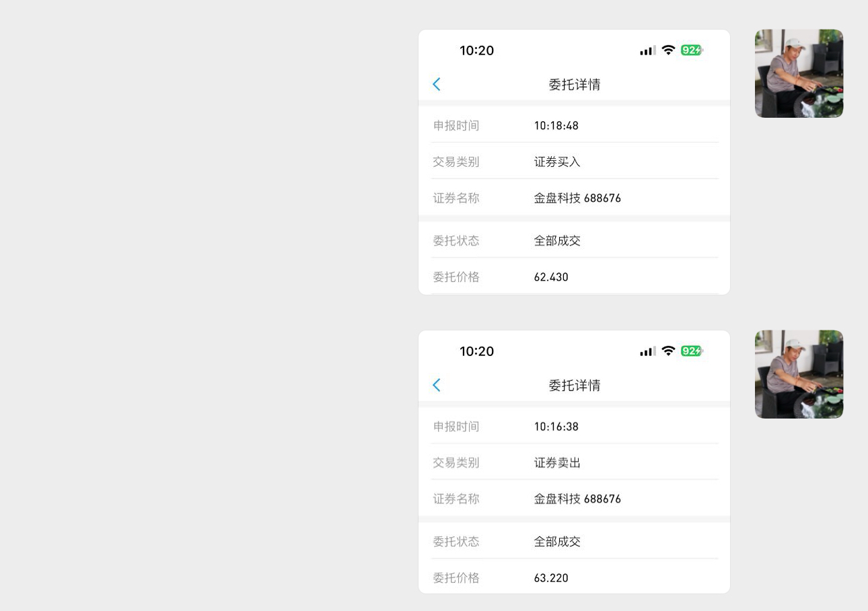
Task: Tap the back chevron in the buy-order screenshot
Action: pos(437,84)
